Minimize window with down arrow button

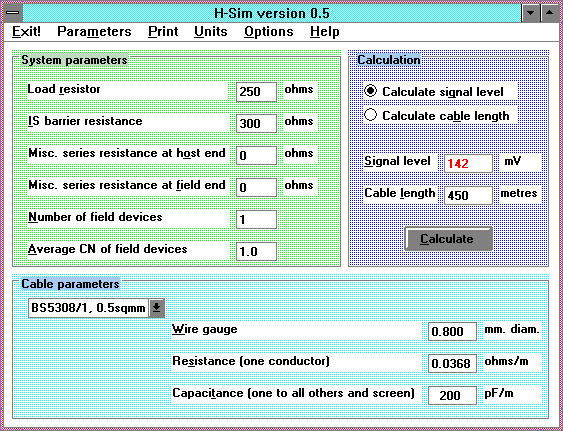(531, 13)
